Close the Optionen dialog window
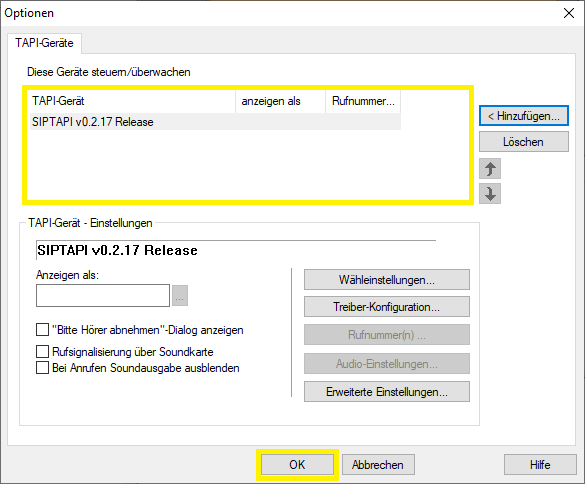 tap(569, 13)
